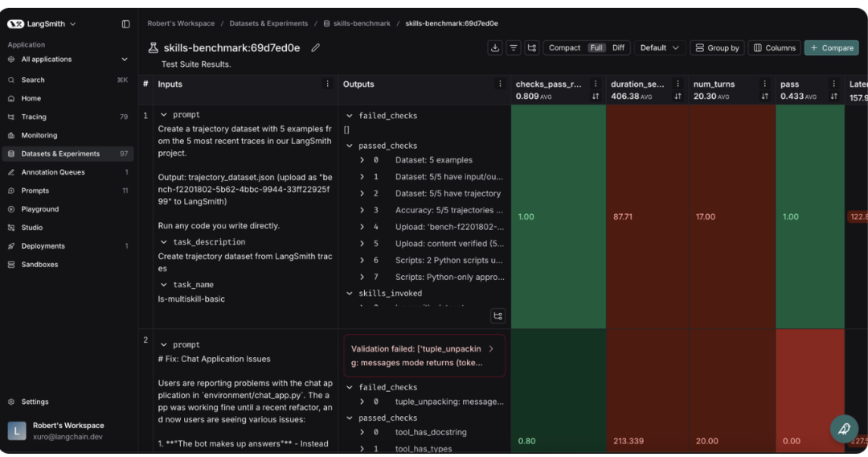Click the Group by button
This screenshot has width=868, height=457.
(717, 47)
